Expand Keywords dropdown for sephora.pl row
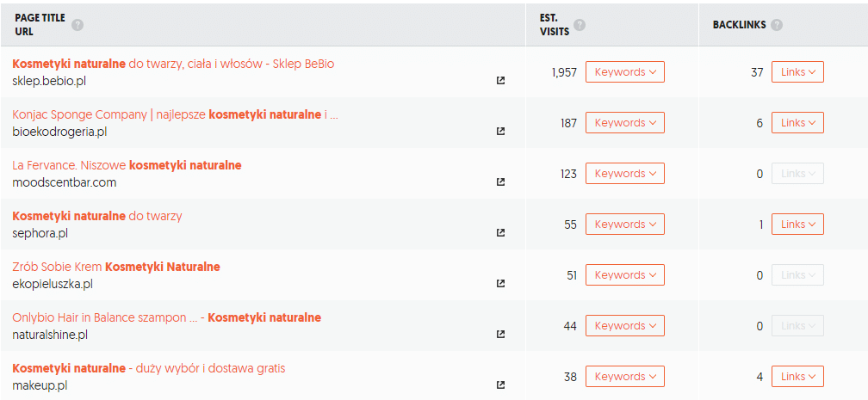868x400 pixels. (x=625, y=224)
